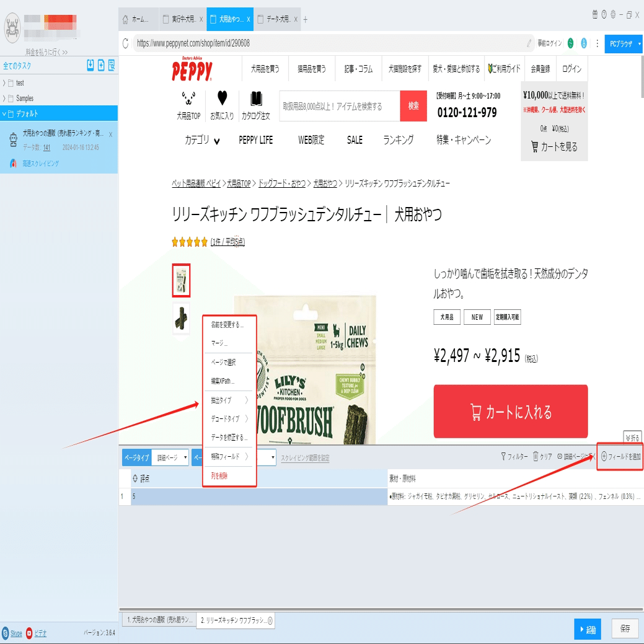This screenshot has height=644, width=644.
Task: Select データを修正する in context menu
Action: coord(229,438)
